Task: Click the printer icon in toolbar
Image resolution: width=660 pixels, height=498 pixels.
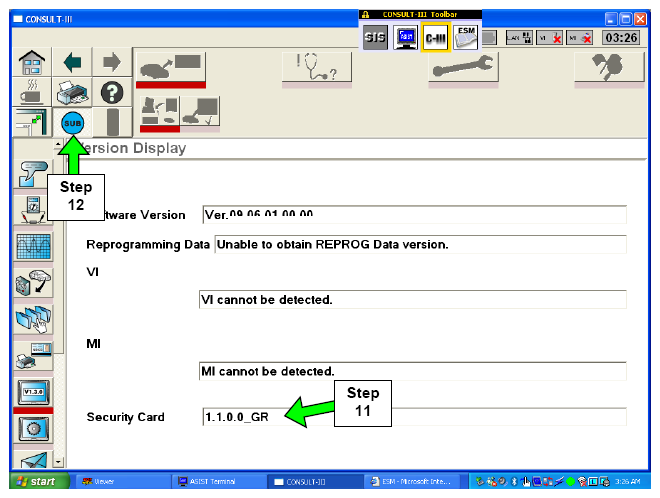Action: [73, 92]
